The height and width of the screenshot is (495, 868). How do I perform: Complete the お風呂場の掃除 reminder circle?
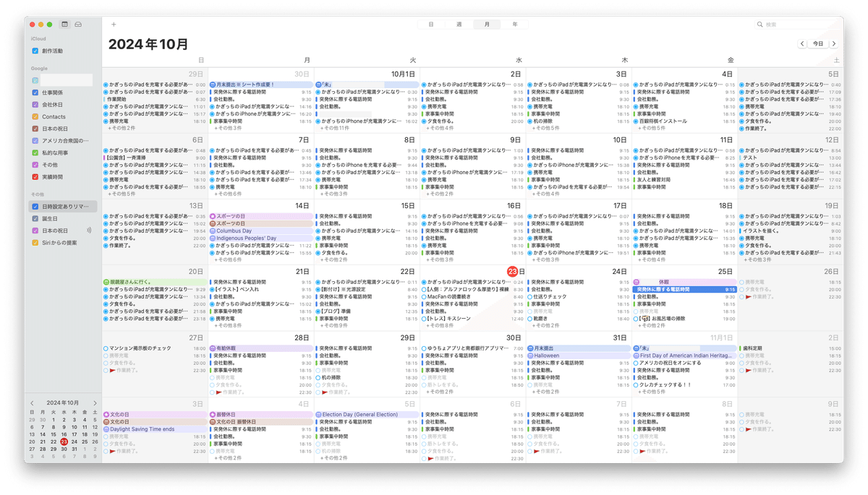click(x=635, y=319)
